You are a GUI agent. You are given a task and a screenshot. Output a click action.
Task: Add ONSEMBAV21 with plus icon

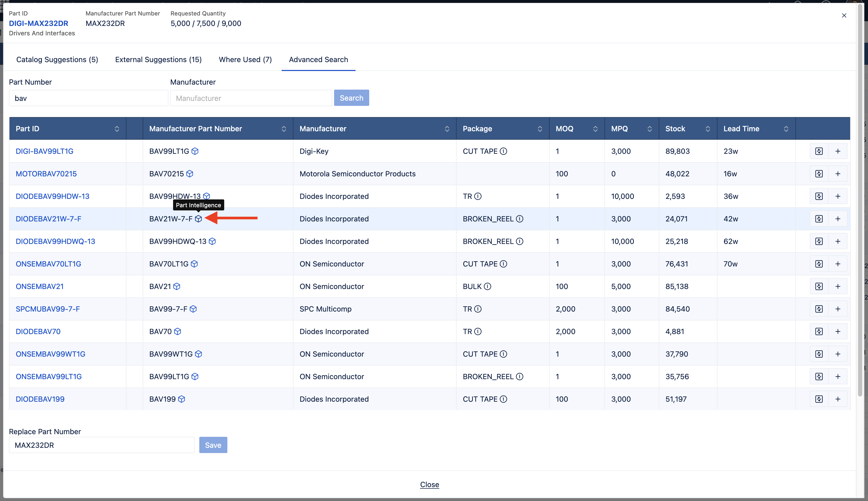click(x=838, y=286)
